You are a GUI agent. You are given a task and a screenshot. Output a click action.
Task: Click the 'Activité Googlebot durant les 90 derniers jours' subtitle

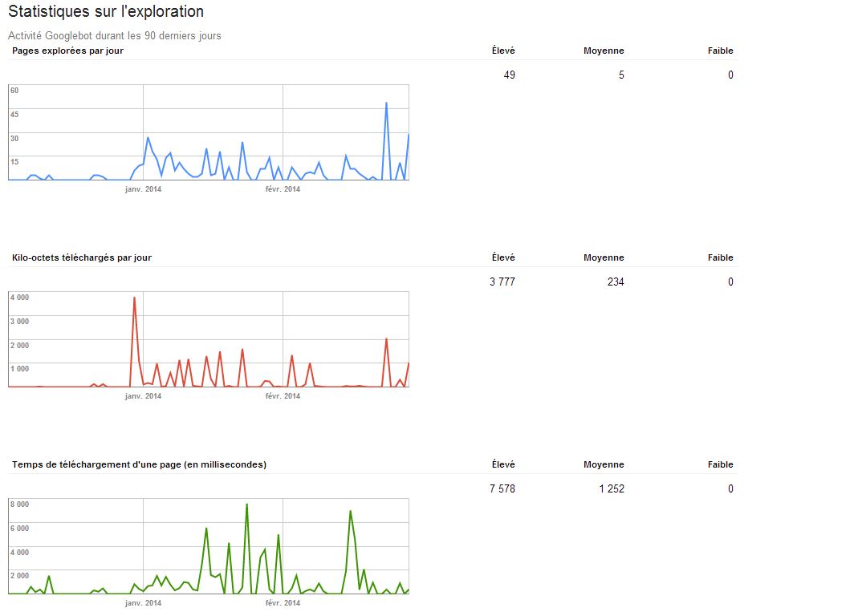(x=114, y=35)
